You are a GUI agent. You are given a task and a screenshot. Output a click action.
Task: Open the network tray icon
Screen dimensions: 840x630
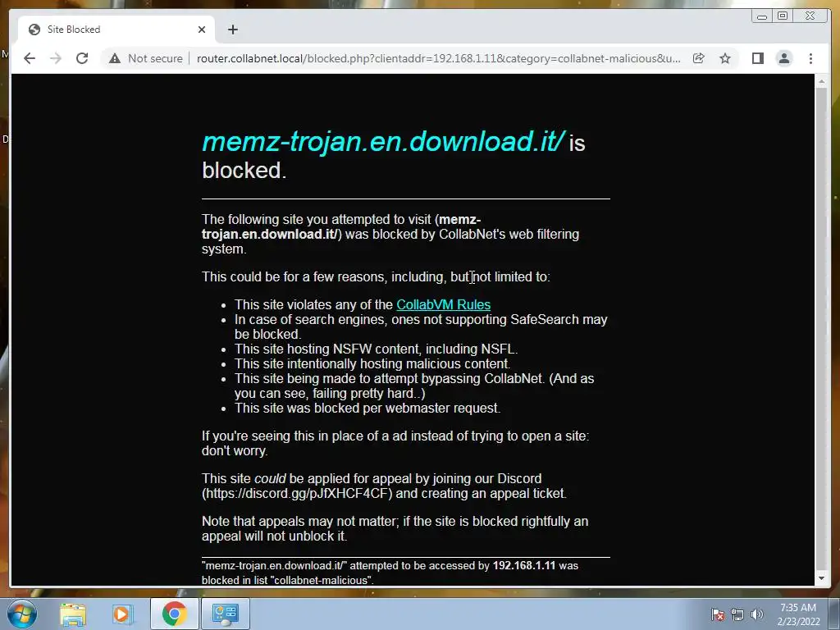[737, 614]
